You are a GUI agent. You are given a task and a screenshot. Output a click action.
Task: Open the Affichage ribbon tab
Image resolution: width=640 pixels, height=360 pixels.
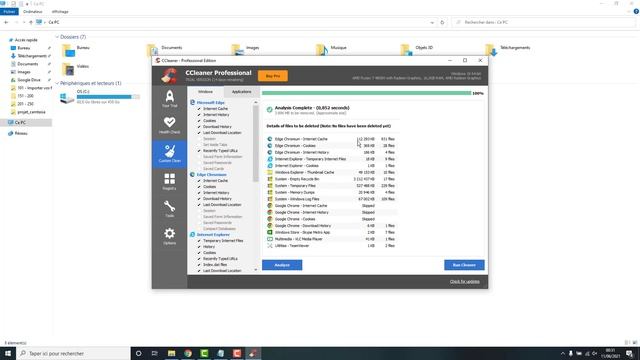60,12
